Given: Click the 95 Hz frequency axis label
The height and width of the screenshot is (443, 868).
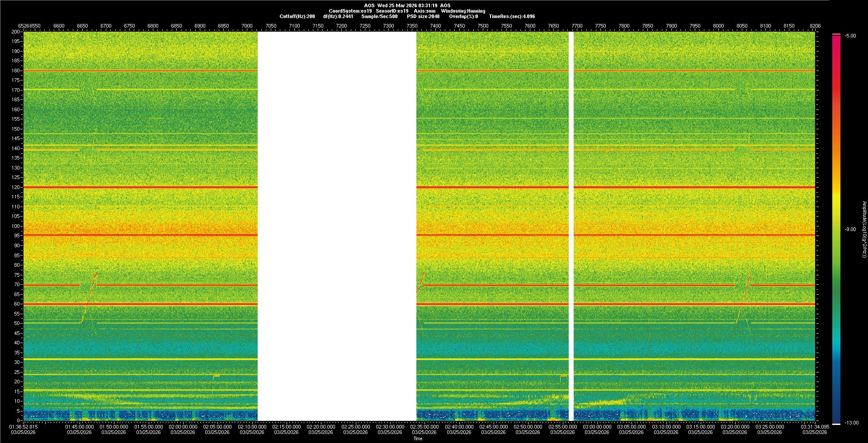Looking at the screenshot, I should point(17,236).
